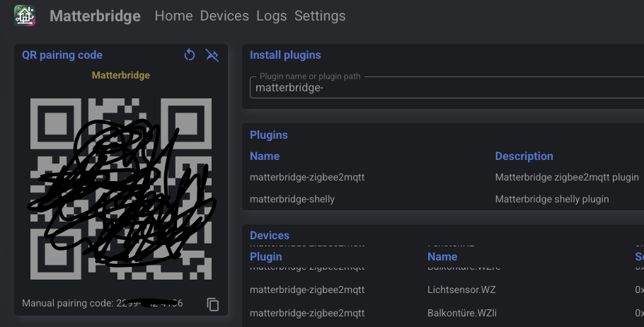Go to the Devices page
644x327 pixels.
pyautogui.click(x=224, y=16)
